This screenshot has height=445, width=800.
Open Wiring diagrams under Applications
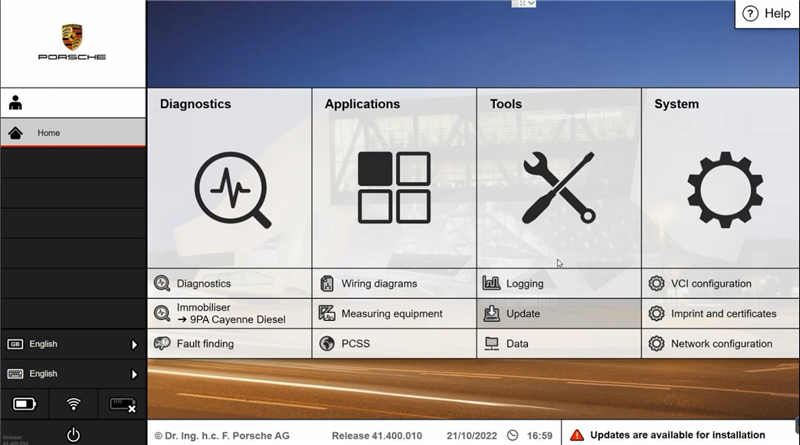[x=379, y=284]
